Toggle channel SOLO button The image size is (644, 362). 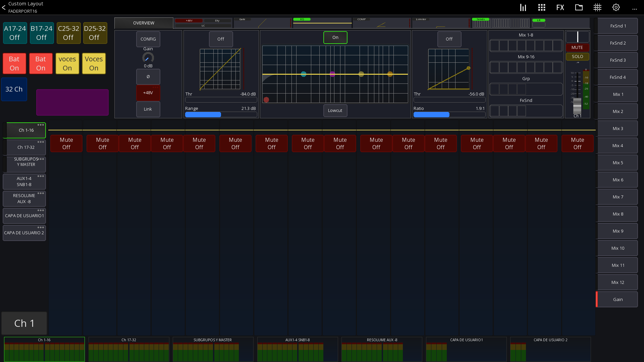pos(577,57)
